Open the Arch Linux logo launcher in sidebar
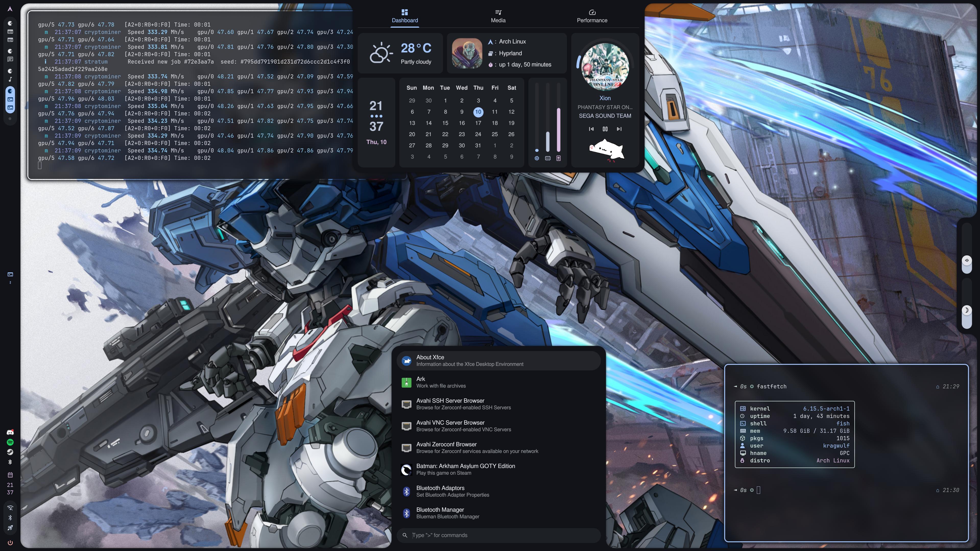This screenshot has height=551, width=980. tap(10, 9)
